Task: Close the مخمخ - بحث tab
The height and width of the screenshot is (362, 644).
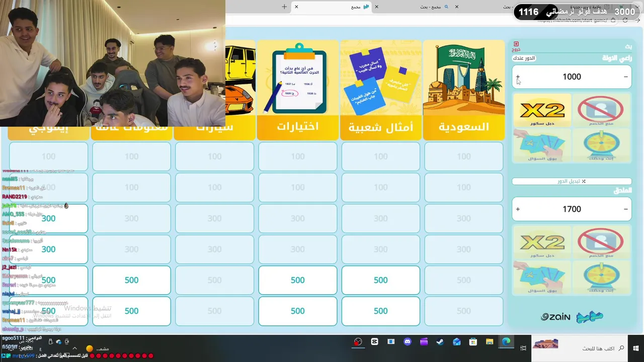Action: pyautogui.click(x=377, y=7)
